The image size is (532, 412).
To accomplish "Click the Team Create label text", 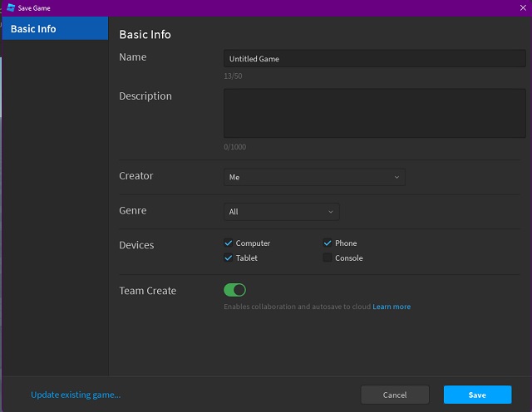I will click(x=147, y=291).
